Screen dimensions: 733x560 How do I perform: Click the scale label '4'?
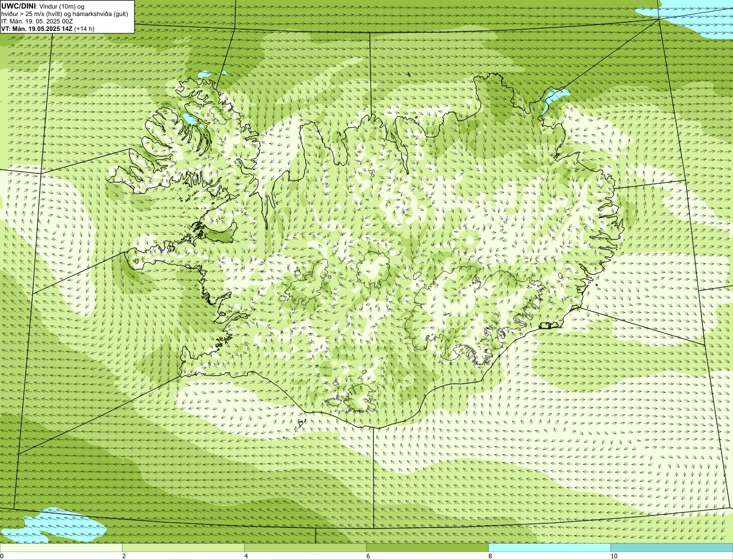point(246,556)
